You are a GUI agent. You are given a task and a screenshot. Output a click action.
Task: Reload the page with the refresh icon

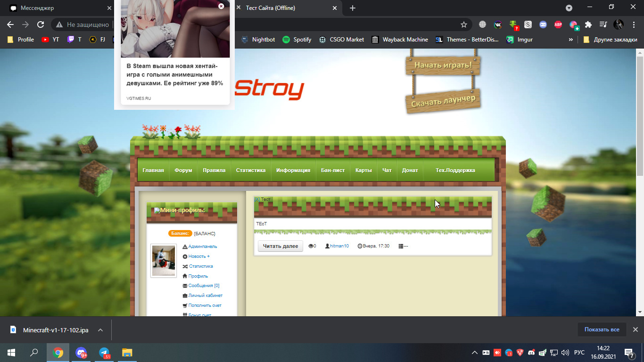pos(41,25)
